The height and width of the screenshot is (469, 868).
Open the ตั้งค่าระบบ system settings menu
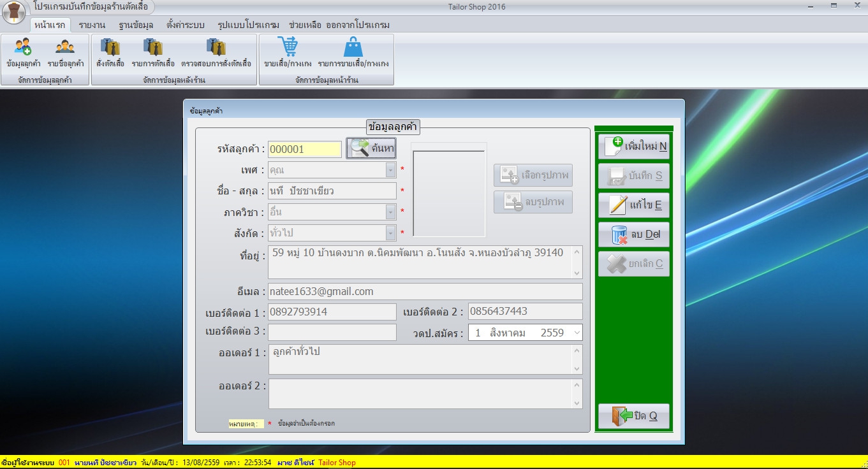click(186, 25)
